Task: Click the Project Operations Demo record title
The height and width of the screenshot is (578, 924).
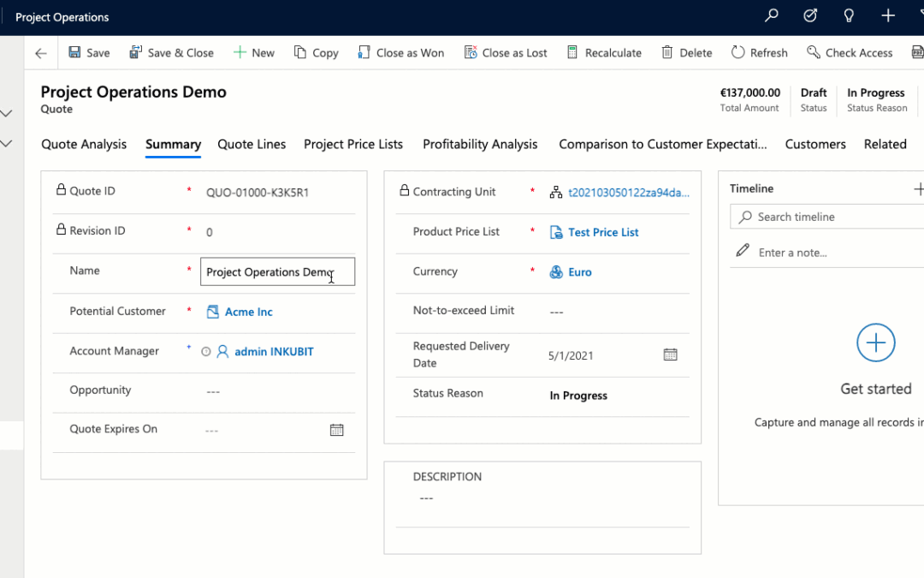Action: coord(133,92)
